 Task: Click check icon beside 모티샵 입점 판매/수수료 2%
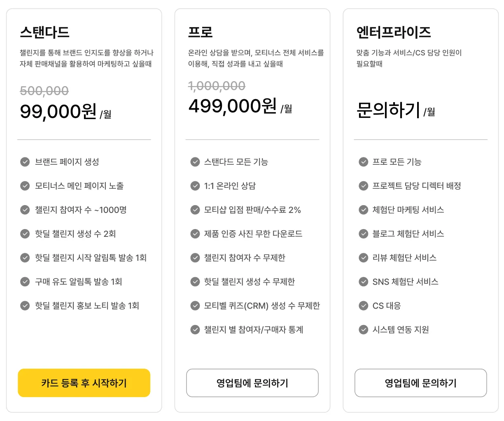195,210
